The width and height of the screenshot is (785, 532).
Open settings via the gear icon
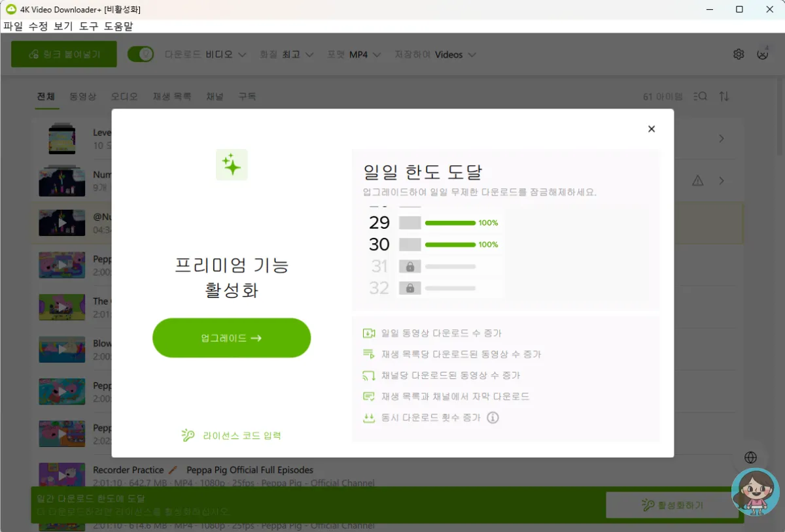point(739,54)
